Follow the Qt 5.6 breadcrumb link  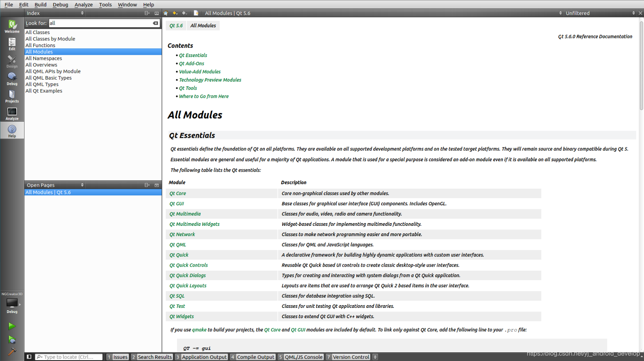(x=176, y=25)
